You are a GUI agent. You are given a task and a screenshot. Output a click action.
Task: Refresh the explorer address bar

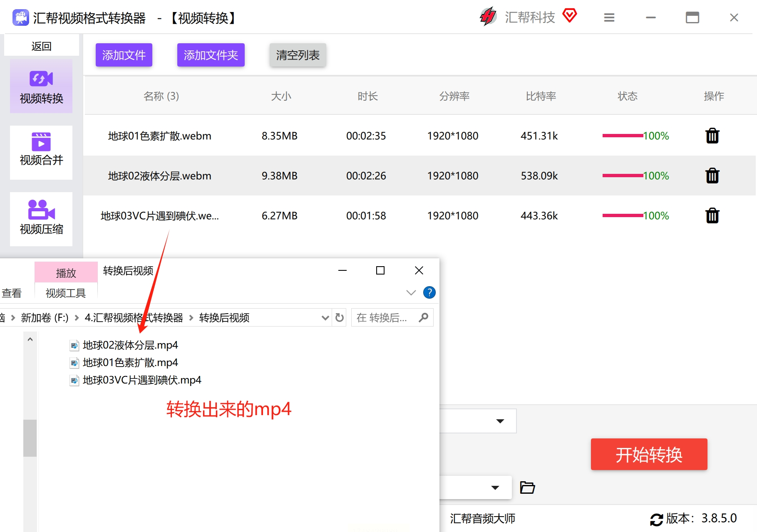(340, 318)
